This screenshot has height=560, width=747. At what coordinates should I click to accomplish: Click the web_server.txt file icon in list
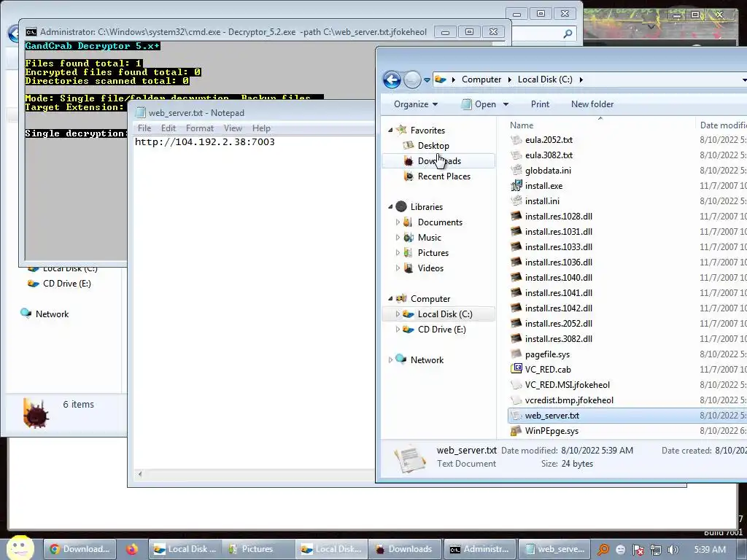click(x=516, y=415)
